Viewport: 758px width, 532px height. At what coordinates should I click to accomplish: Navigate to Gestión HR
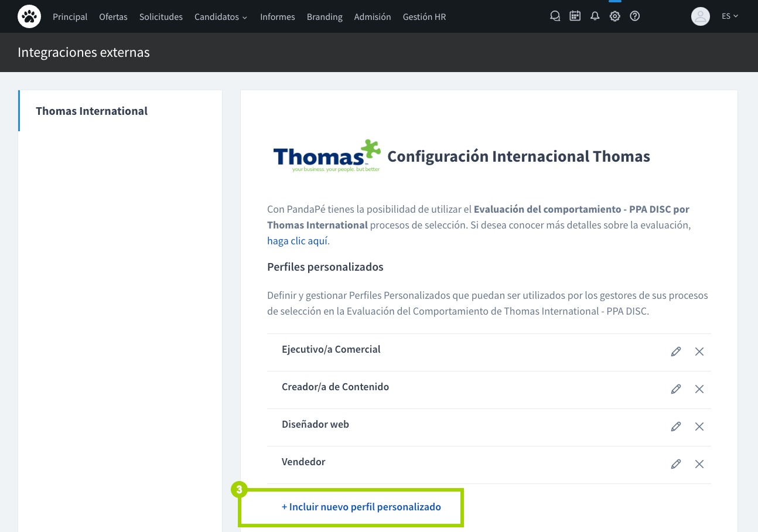click(424, 17)
